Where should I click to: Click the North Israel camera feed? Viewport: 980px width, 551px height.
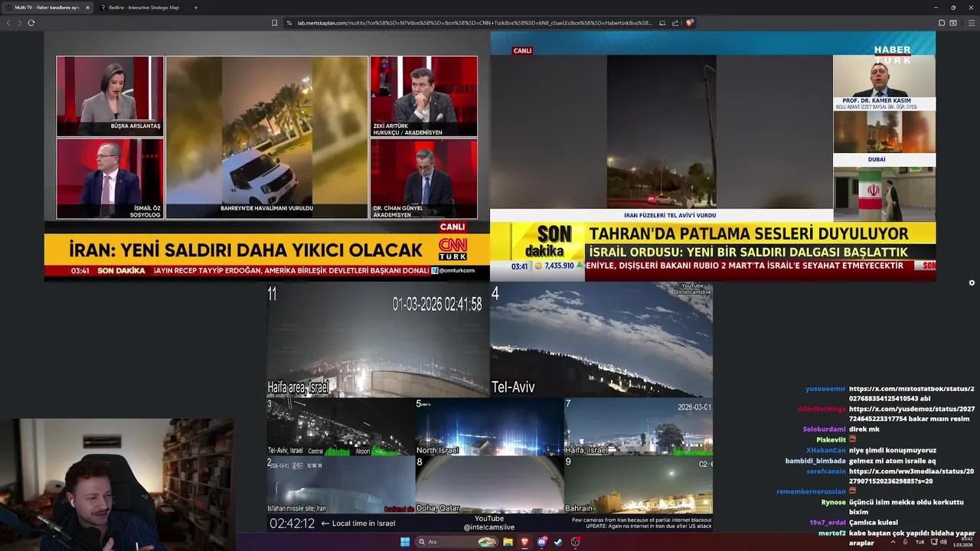tap(489, 427)
